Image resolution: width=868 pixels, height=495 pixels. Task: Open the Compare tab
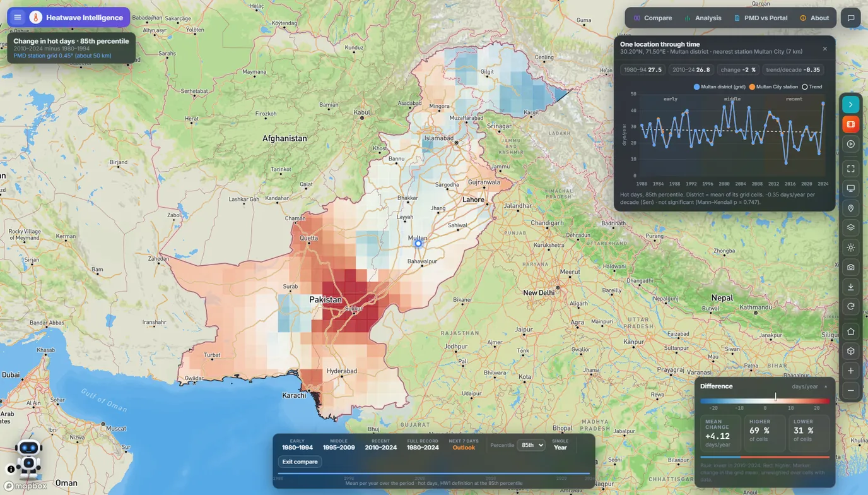(x=653, y=18)
